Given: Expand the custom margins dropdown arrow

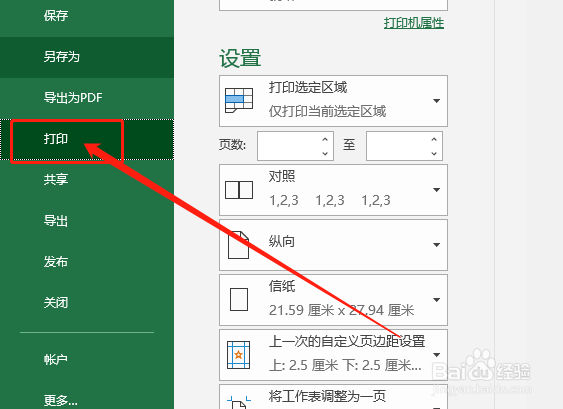Looking at the screenshot, I should pyautogui.click(x=436, y=355).
